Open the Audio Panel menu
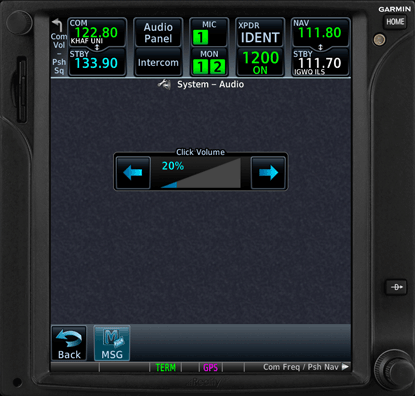Image resolution: width=415 pixels, height=396 pixels. tap(158, 33)
